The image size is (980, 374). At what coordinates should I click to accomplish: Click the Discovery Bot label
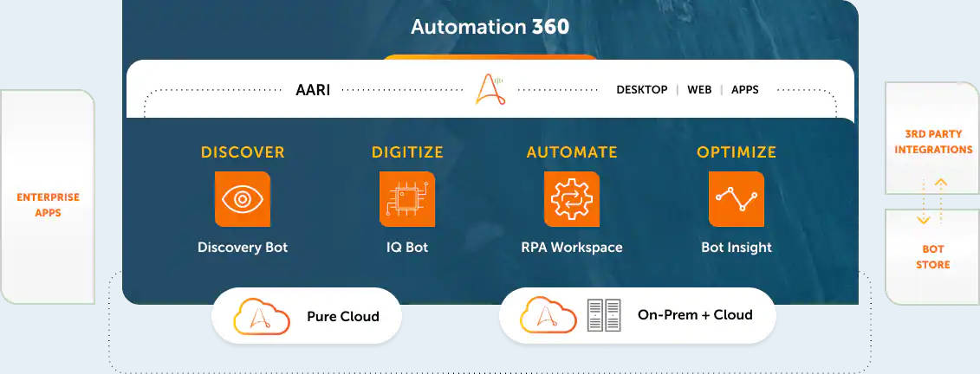[x=243, y=248]
